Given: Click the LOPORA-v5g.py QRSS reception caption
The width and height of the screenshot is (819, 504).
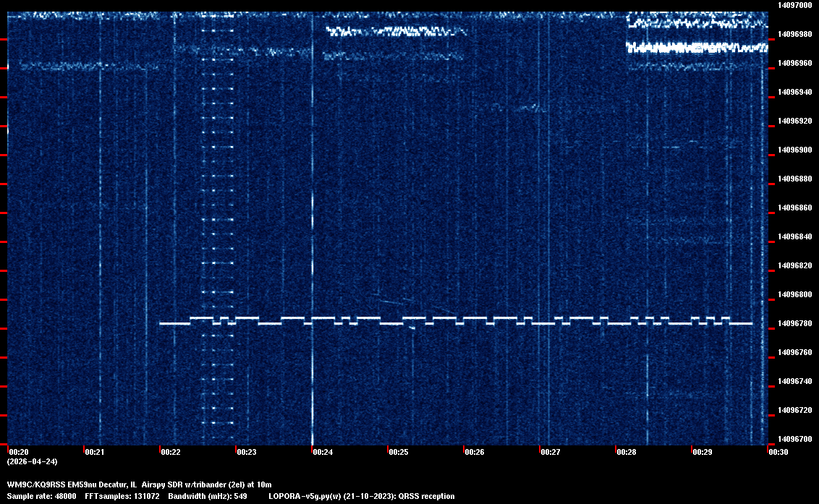Looking at the screenshot, I should click(x=361, y=496).
